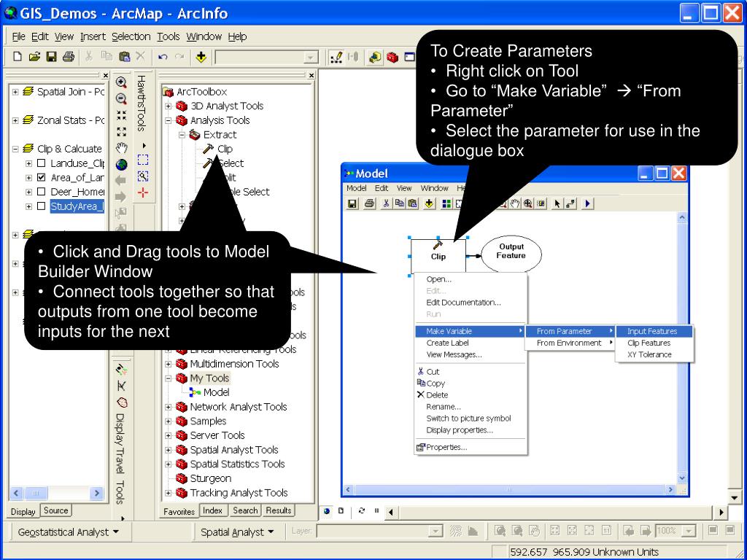Open the Editor toolbar pencil icon

336,57
